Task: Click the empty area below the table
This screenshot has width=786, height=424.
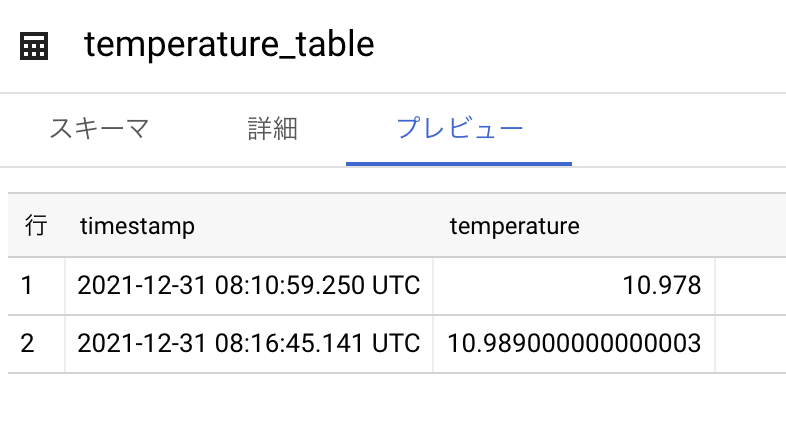Action: pyautogui.click(x=393, y=398)
